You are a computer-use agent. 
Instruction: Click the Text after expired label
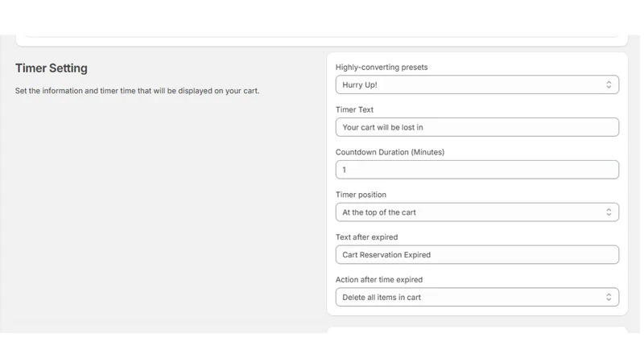(367, 237)
